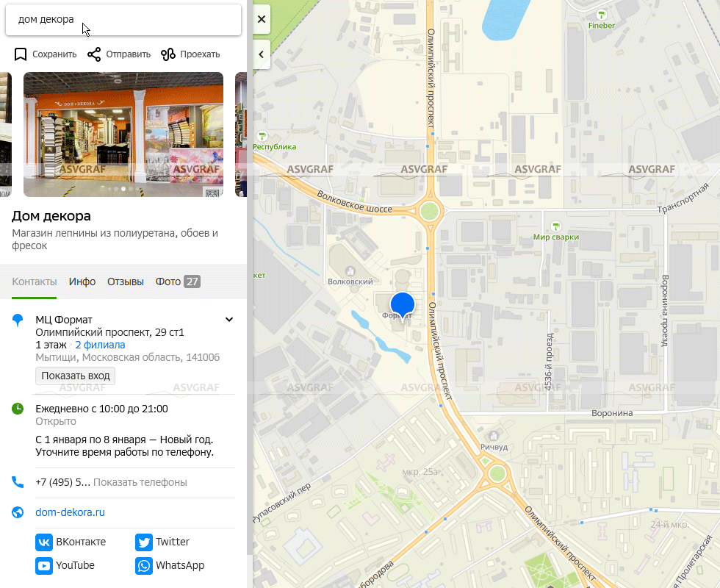The image size is (720, 588).
Task: Open the '2 филиала' link
Action: [x=100, y=345]
